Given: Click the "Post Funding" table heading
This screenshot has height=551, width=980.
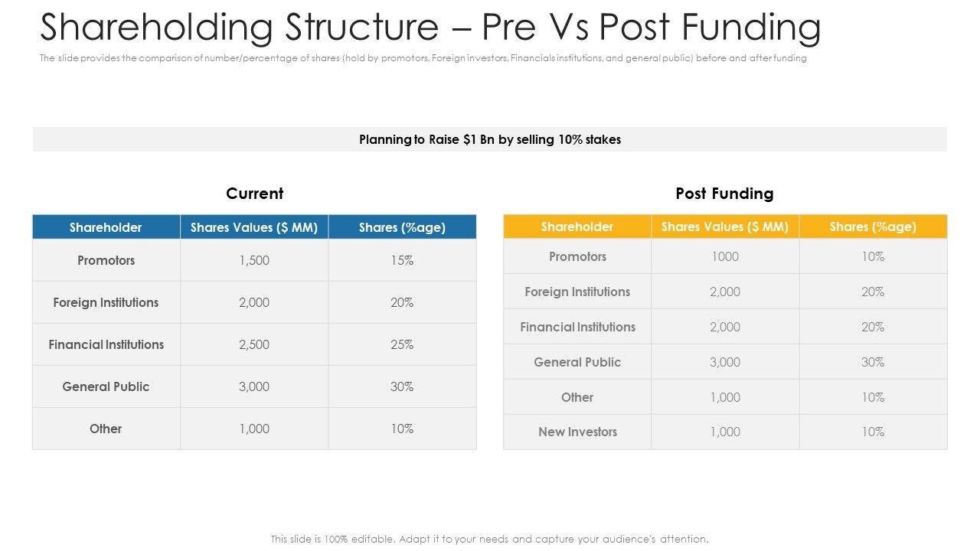Looking at the screenshot, I should pyautogui.click(x=724, y=194).
